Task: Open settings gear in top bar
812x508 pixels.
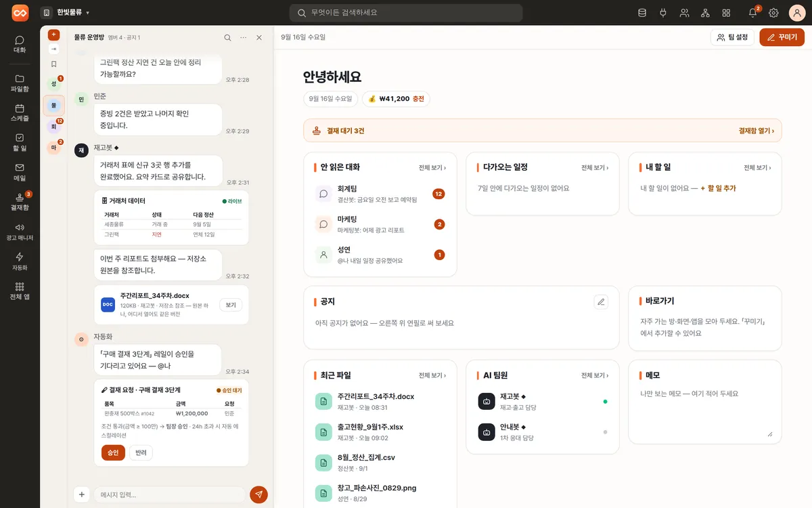Action: (773, 13)
